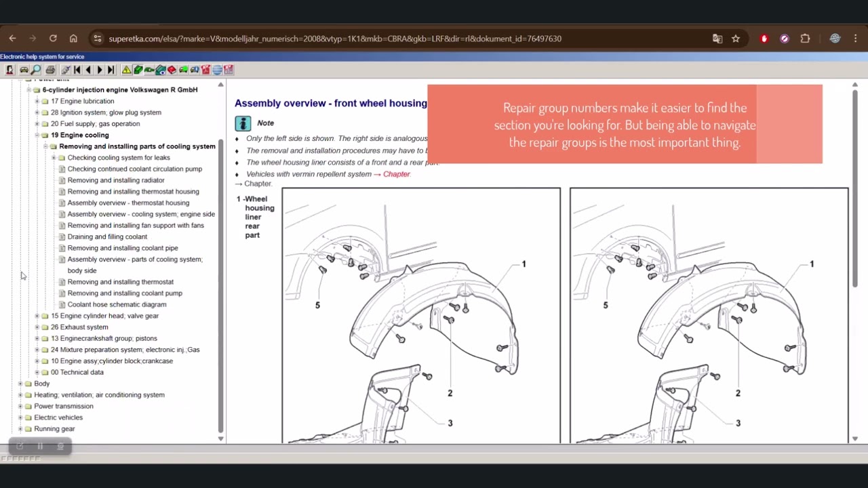
Task: Click the tree panel scroll-down arrow
Action: tap(220, 439)
